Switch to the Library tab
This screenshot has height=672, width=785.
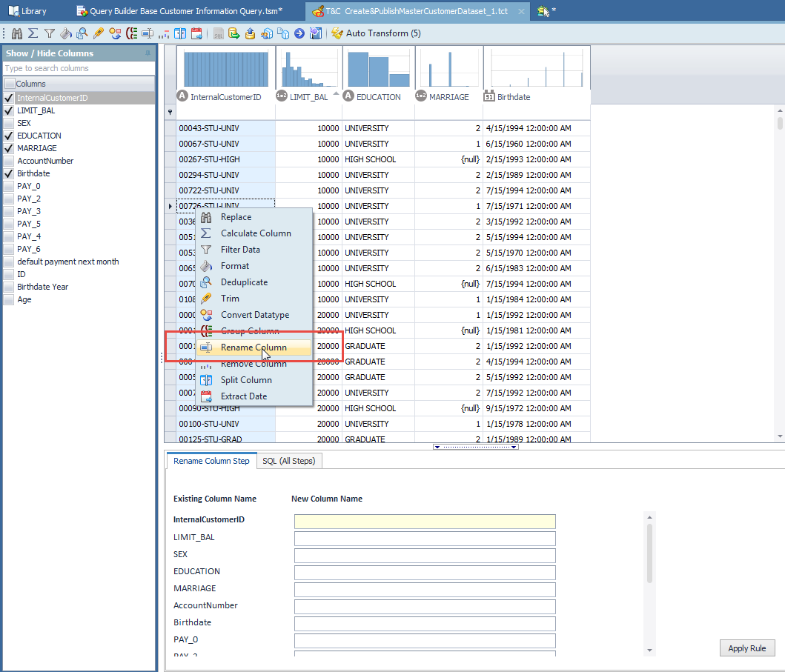(x=28, y=11)
